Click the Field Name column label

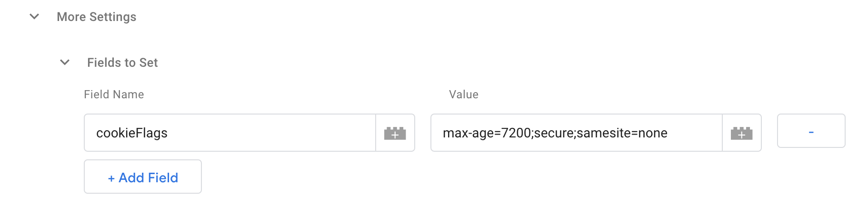click(114, 94)
